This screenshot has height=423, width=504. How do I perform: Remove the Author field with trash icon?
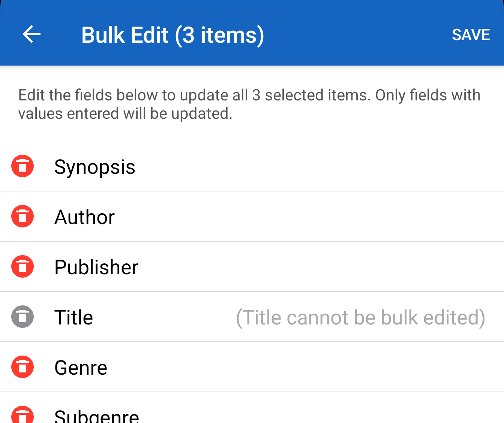point(22,216)
